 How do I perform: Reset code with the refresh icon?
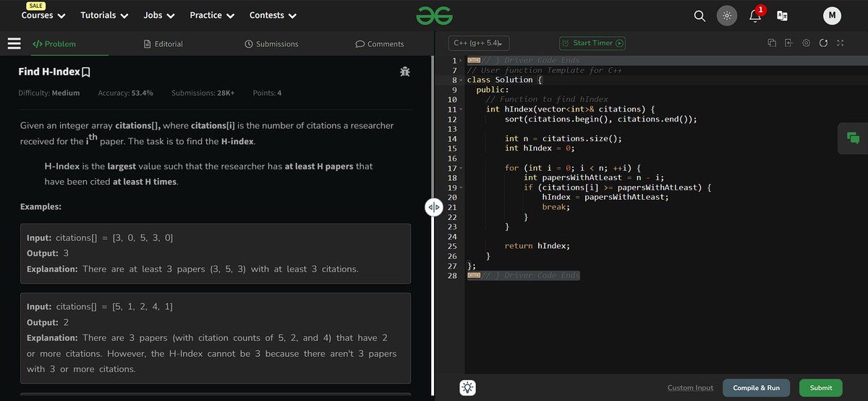823,43
